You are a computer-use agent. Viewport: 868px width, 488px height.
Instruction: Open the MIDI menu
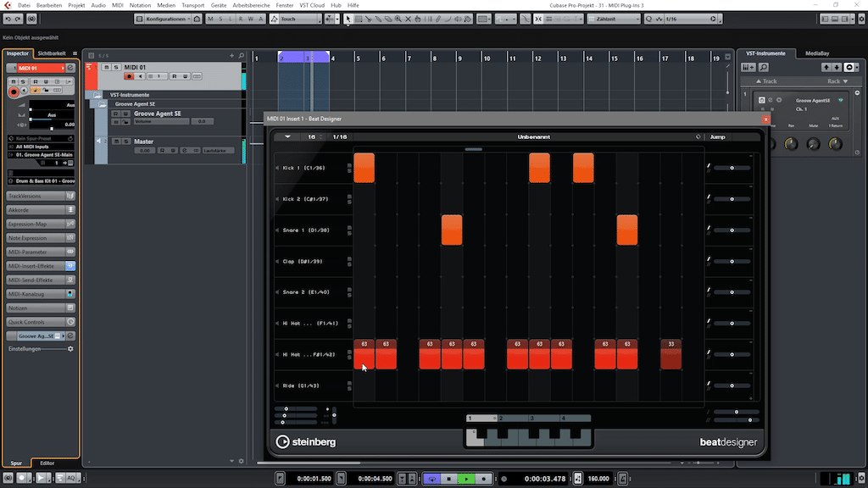point(118,5)
